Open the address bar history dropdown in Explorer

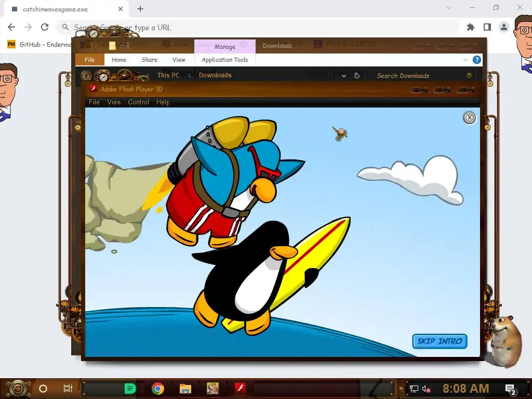click(344, 76)
